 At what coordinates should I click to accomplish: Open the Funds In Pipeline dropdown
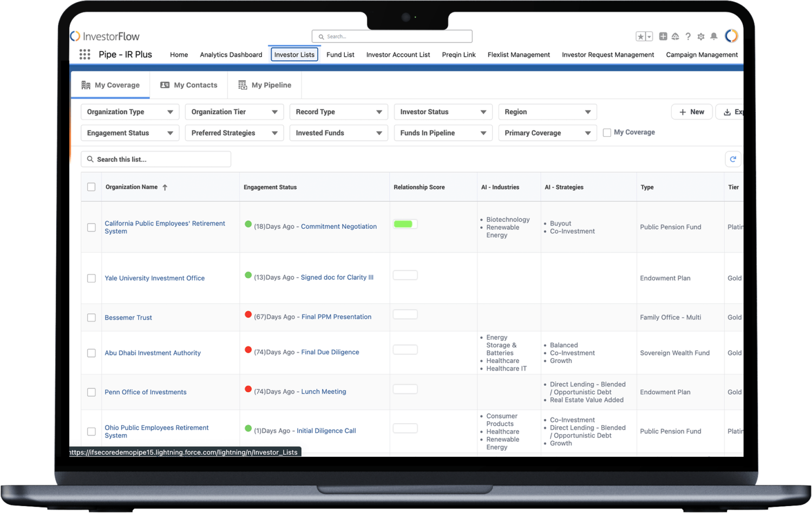tap(443, 133)
